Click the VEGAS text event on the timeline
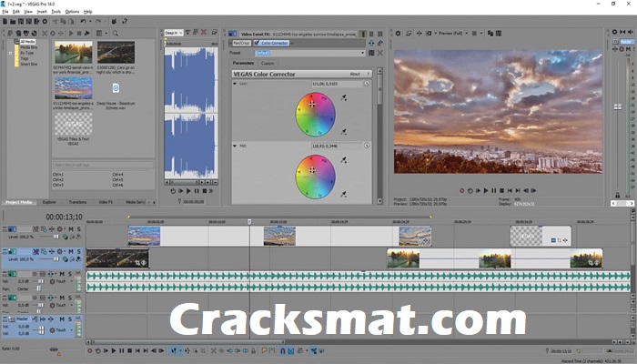The width and height of the screenshot is (637, 364). [x=541, y=236]
